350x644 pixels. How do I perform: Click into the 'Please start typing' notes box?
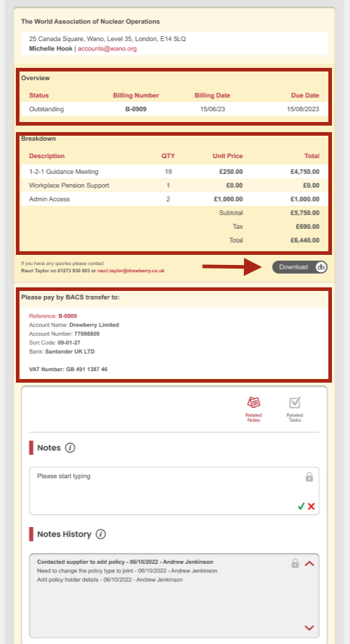pos(174,491)
